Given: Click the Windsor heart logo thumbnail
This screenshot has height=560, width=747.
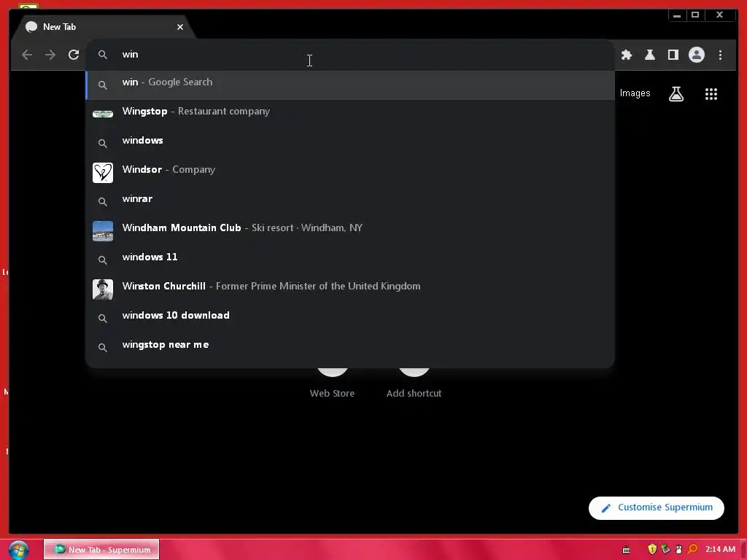Looking at the screenshot, I should coord(102,172).
